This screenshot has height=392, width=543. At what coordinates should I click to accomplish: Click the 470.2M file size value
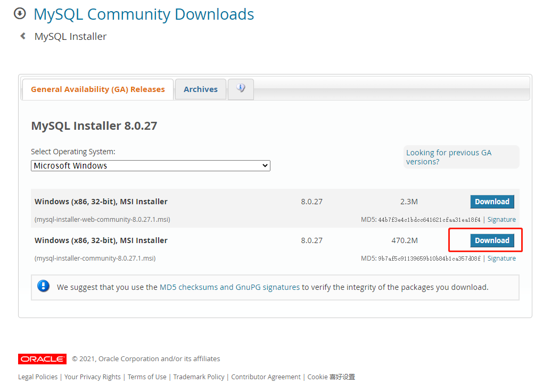405,240
